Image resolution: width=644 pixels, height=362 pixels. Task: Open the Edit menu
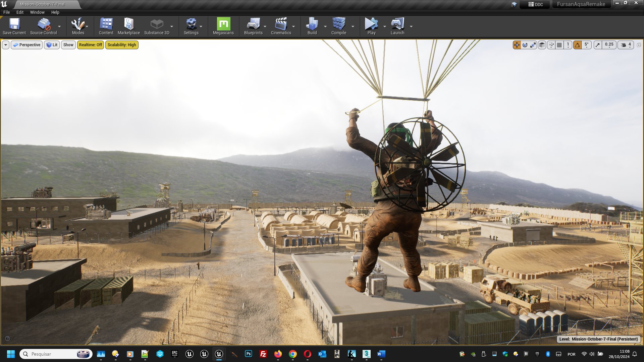tap(20, 12)
